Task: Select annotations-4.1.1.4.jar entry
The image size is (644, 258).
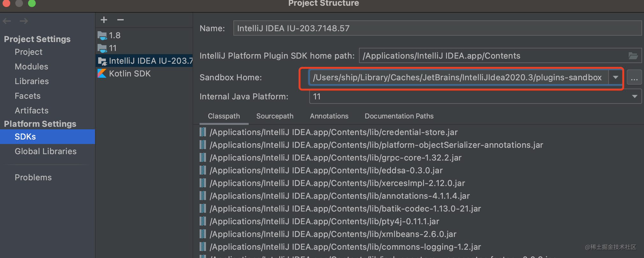Action: pos(340,196)
